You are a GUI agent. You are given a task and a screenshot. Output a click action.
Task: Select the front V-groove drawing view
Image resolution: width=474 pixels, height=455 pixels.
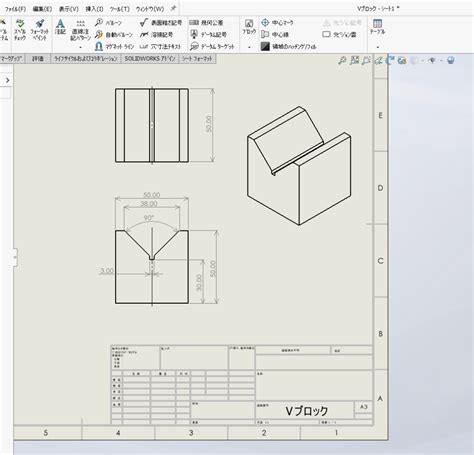coord(152,267)
